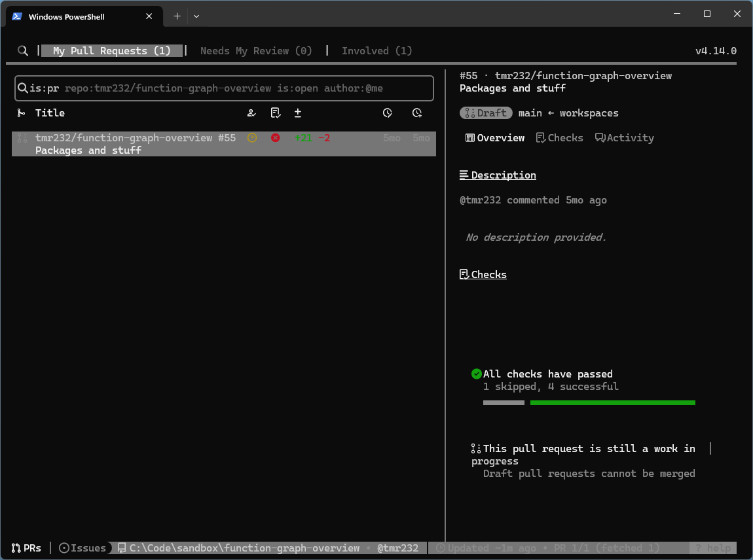
Task: Select the Involved (1) tab
Action: tap(376, 51)
